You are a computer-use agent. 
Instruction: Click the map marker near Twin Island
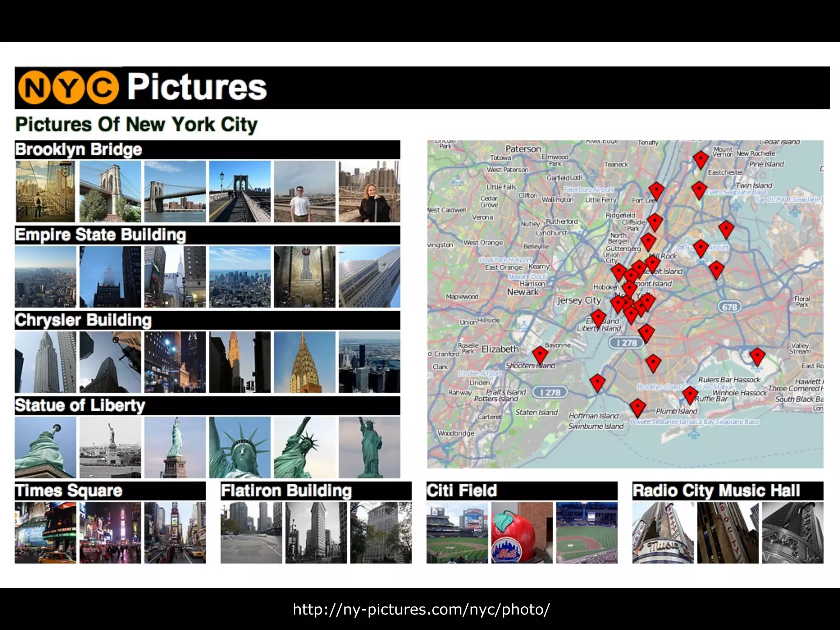(699, 190)
